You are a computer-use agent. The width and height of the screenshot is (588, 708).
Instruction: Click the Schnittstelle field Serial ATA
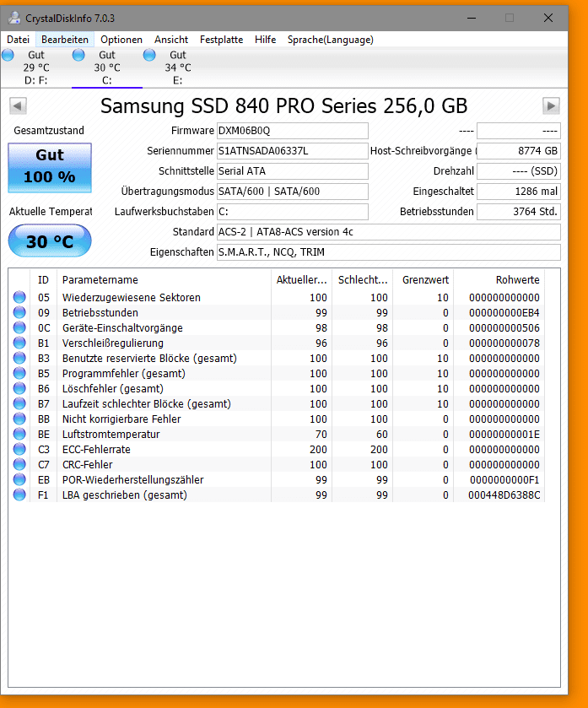(x=293, y=171)
